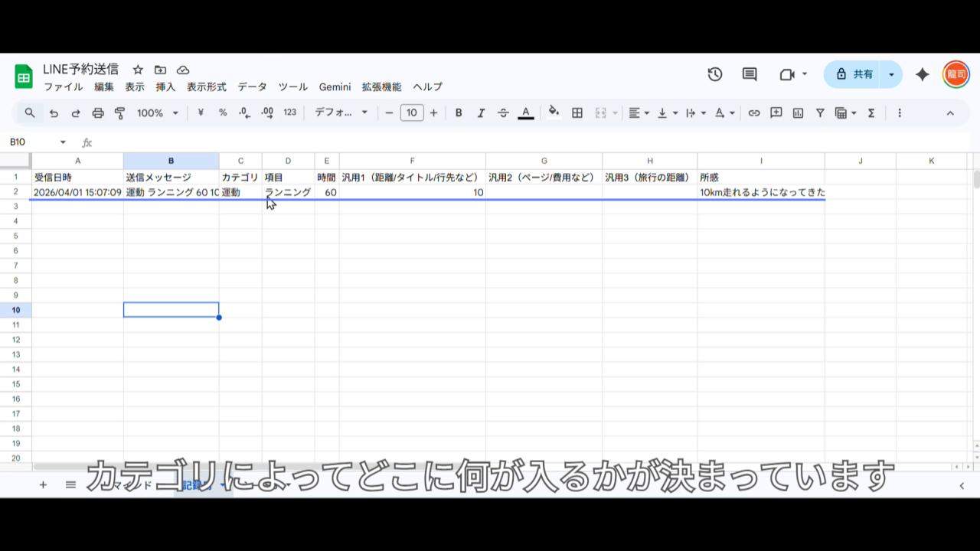The height and width of the screenshot is (551, 980).
Task: Click the undo arrow in toolbar
Action: pyautogui.click(x=54, y=113)
